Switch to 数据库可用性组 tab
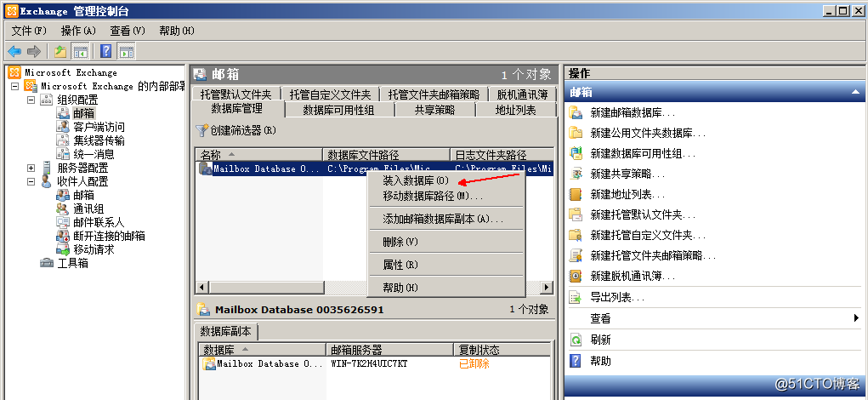Screen dimensions: 868x400 (339, 111)
